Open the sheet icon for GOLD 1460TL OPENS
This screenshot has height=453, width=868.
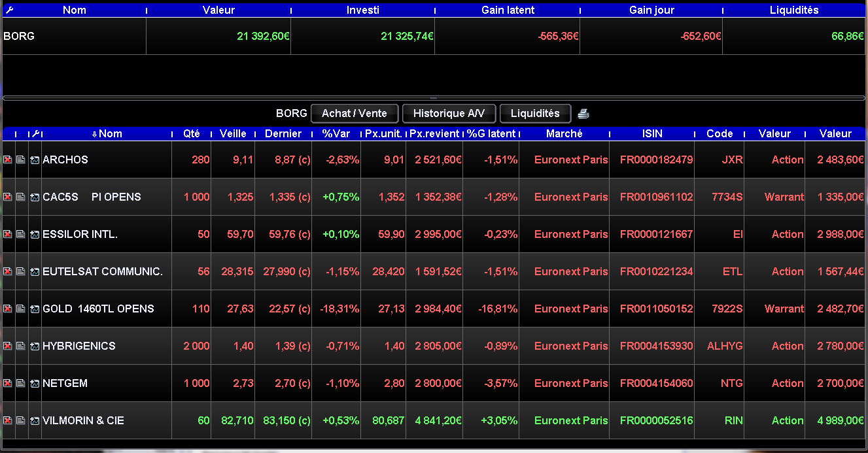(21, 309)
